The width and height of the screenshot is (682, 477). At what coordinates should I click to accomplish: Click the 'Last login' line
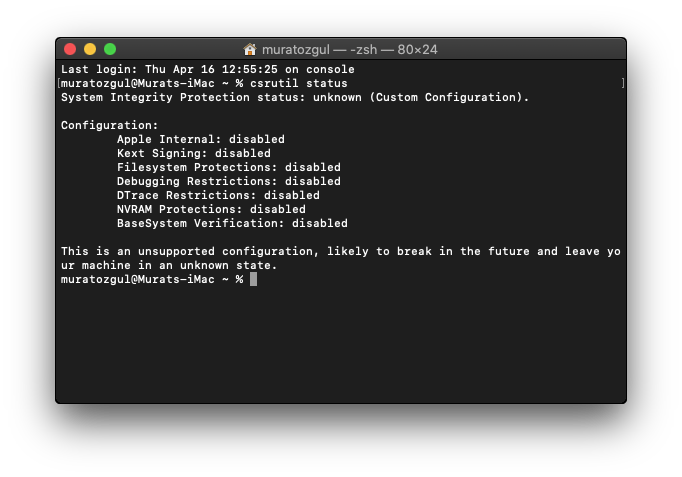tap(207, 69)
